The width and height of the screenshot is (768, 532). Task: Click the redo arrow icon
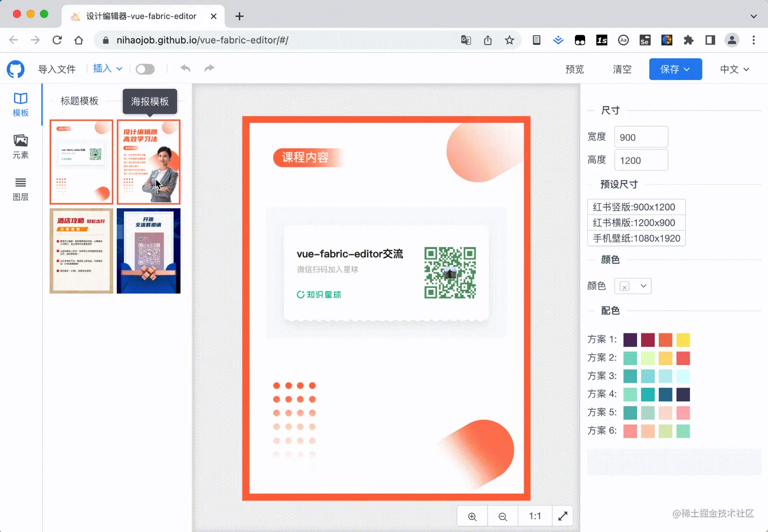[x=209, y=68]
